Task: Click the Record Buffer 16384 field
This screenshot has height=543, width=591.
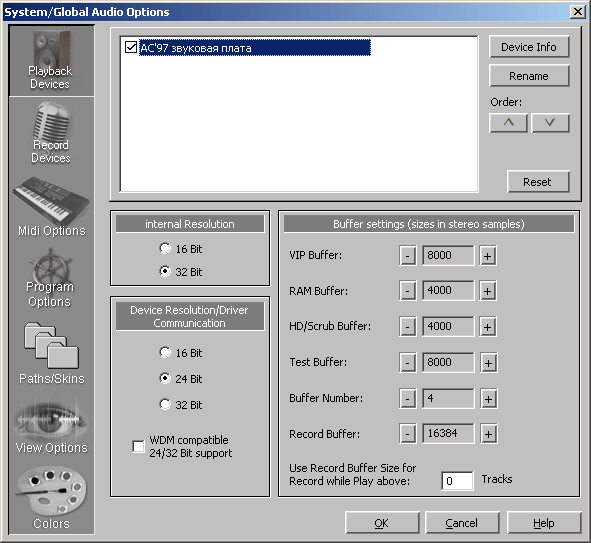Action: (448, 434)
